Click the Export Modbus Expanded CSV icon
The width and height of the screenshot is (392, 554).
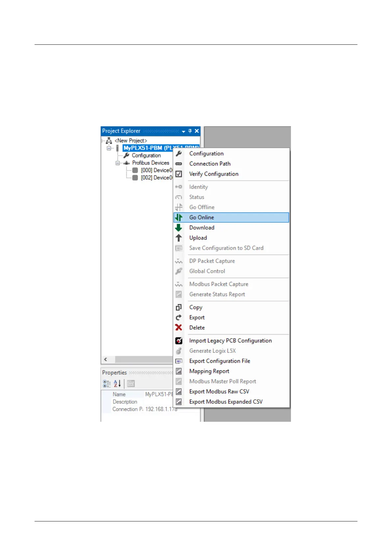point(179,402)
